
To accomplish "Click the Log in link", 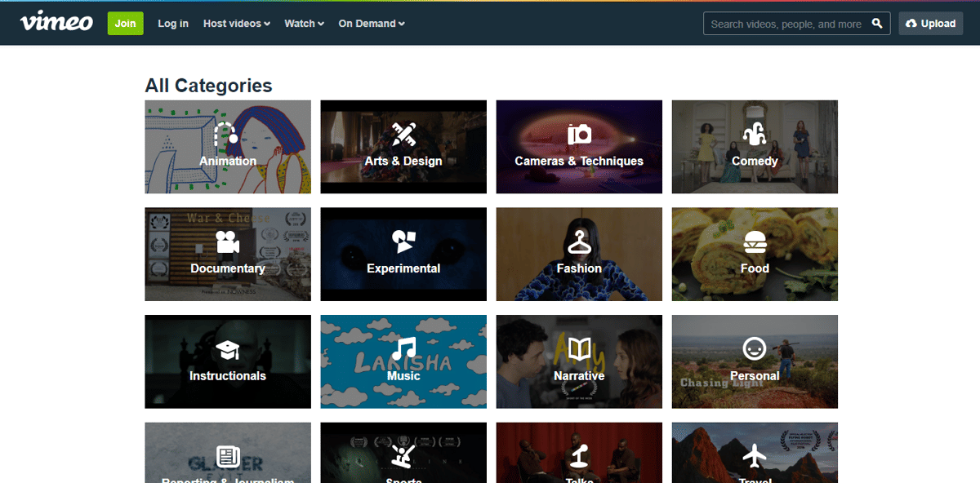I will (173, 24).
